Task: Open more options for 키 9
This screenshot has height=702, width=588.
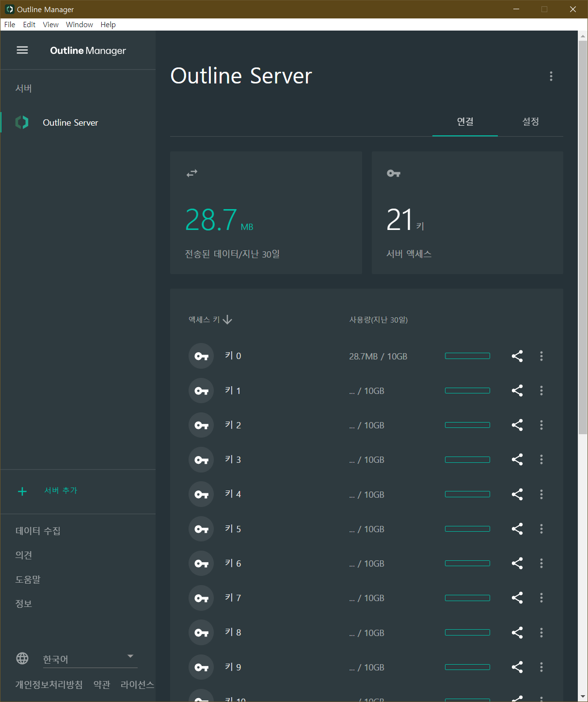Action: [x=541, y=667]
